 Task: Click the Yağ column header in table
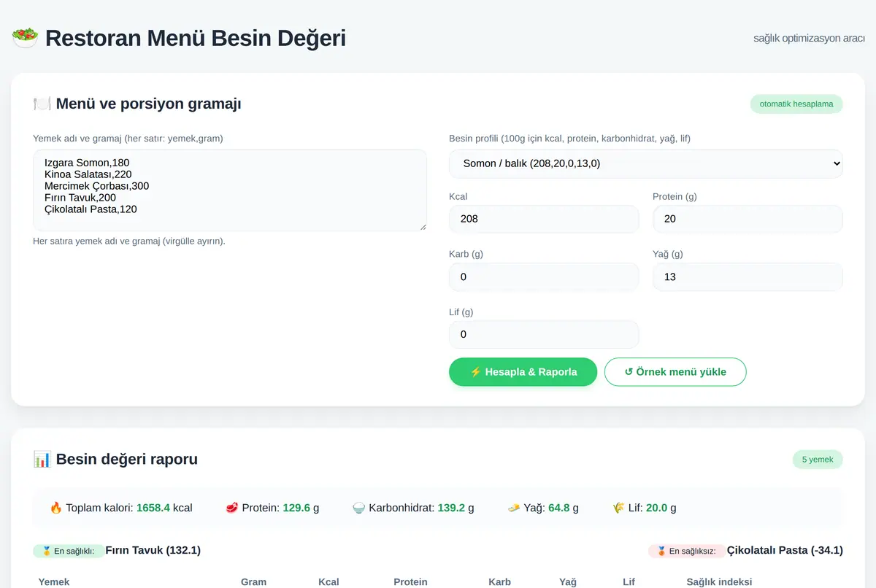coord(568,582)
